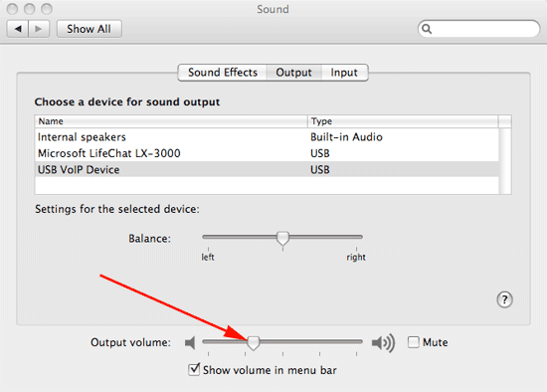Click the Name column header
Screen dimensions: 547x392
pyautogui.click(x=171, y=121)
